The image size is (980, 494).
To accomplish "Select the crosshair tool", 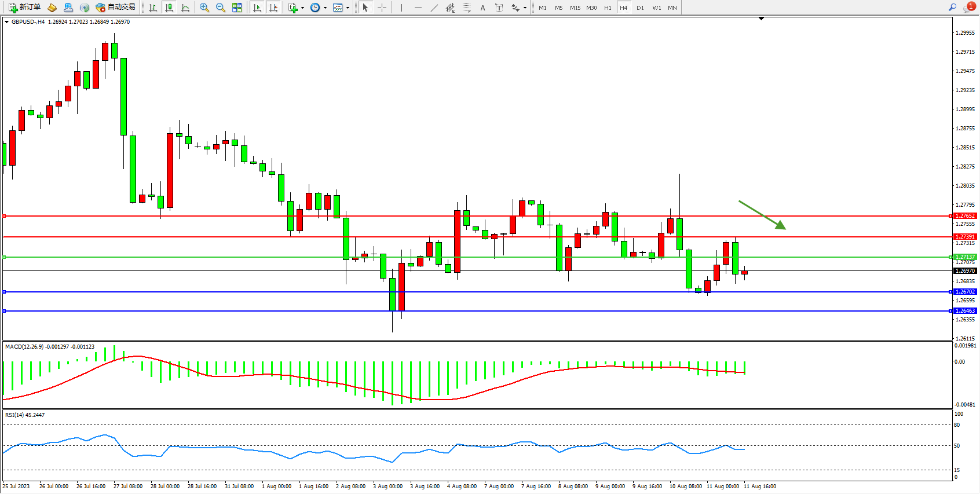I will click(382, 8).
